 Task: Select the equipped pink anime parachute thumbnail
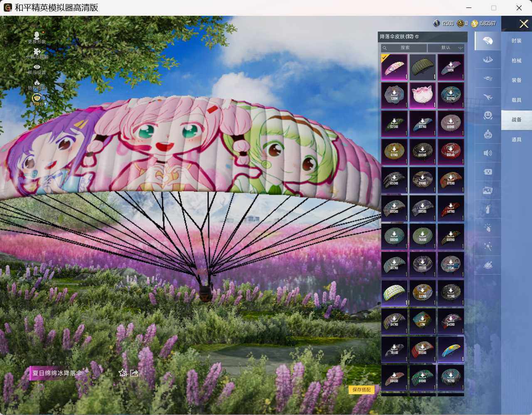(x=394, y=67)
